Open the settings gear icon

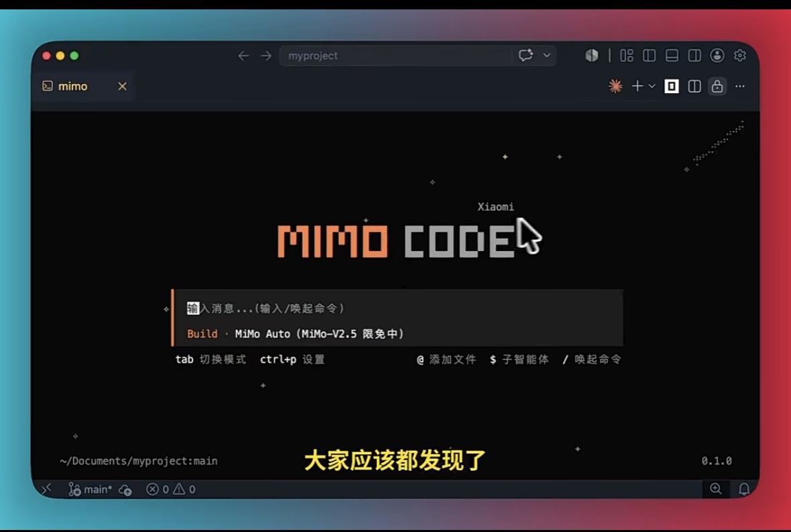point(740,56)
